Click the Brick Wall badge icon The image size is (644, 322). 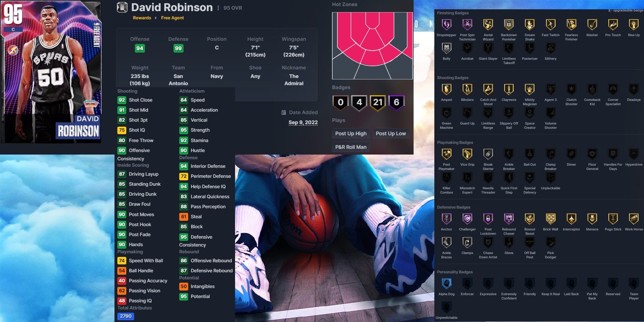[551, 219]
